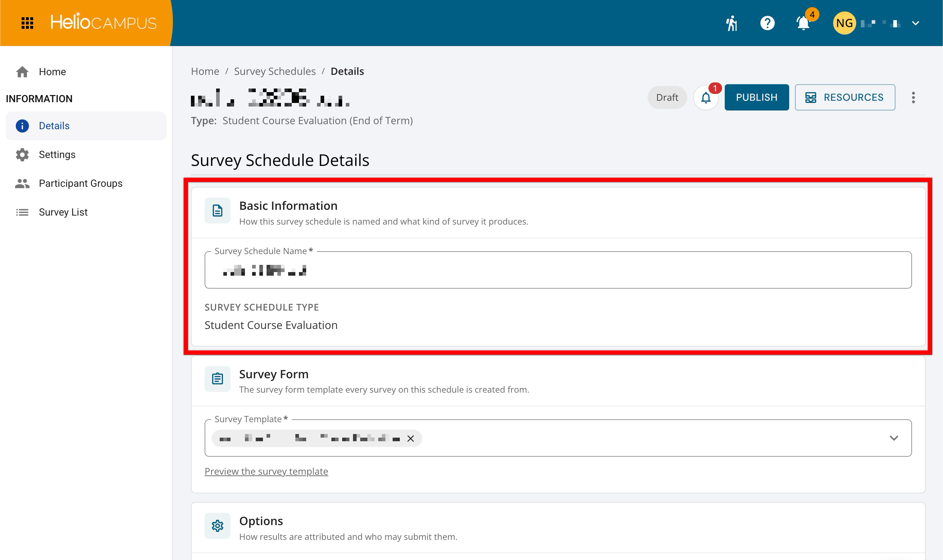Click the Draft status chip

click(667, 98)
